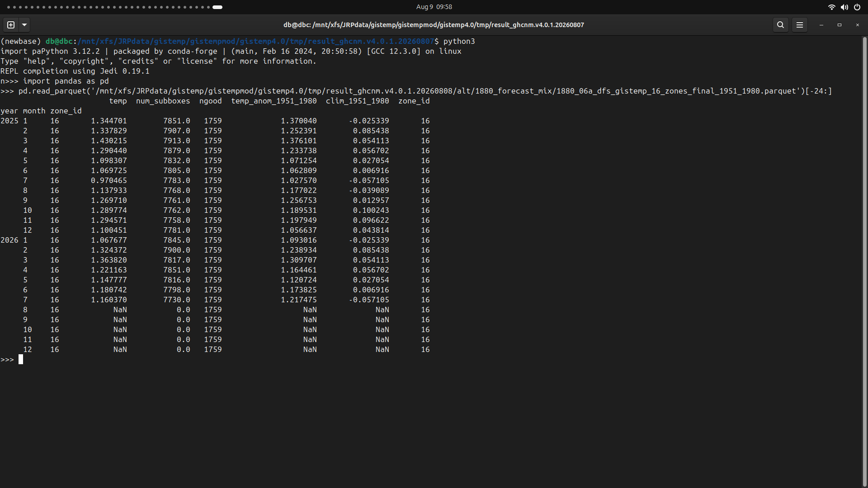The image size is (868, 488).
Task: Click the terminal prompt cursor
Action: 21,359
